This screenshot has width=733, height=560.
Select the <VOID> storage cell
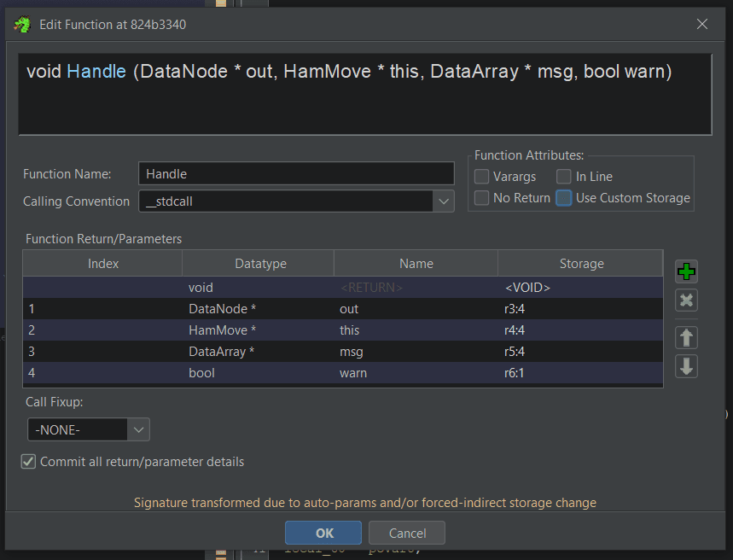point(581,287)
